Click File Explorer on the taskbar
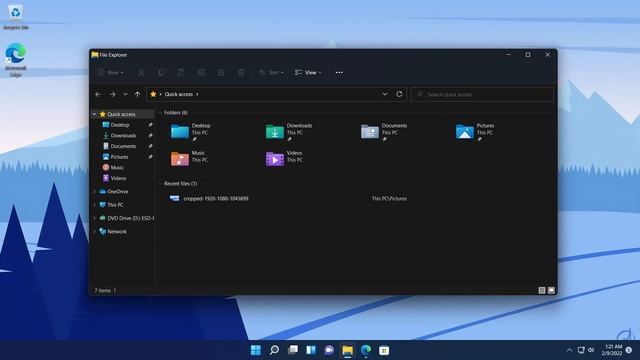Image resolution: width=640 pixels, height=360 pixels. point(348,350)
